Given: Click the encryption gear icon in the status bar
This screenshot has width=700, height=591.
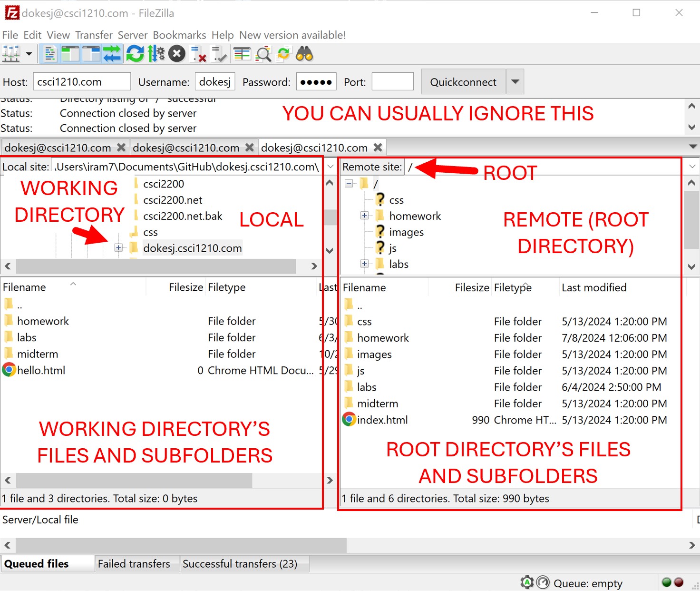Looking at the screenshot, I should point(527,582).
